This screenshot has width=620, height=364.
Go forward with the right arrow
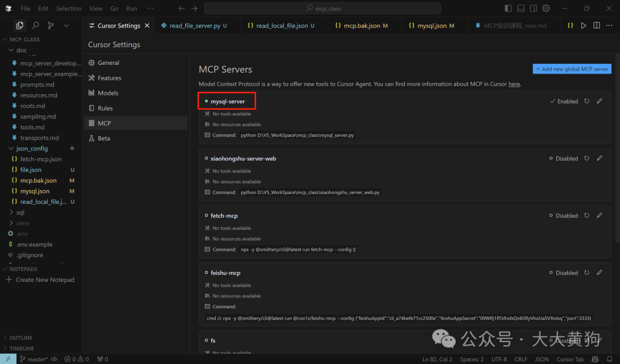pos(194,8)
